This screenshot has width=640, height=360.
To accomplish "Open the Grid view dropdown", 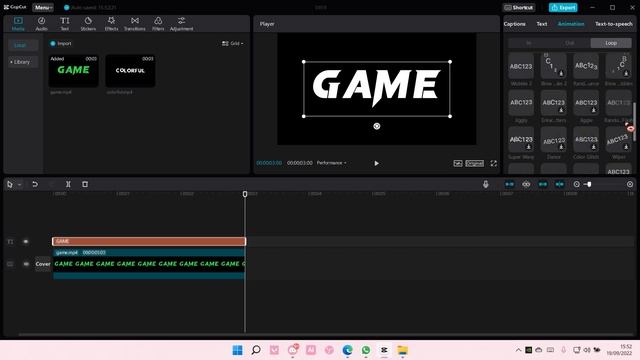I will (233, 43).
